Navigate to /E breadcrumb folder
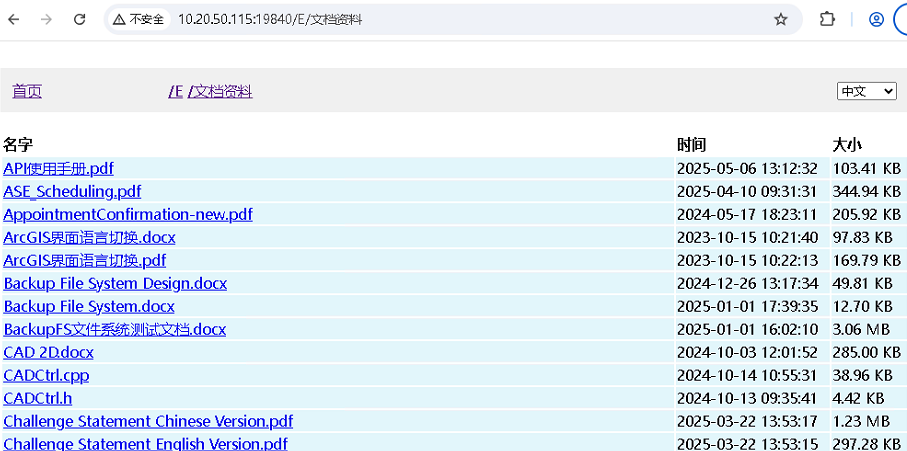The width and height of the screenshot is (907, 451). coord(176,92)
